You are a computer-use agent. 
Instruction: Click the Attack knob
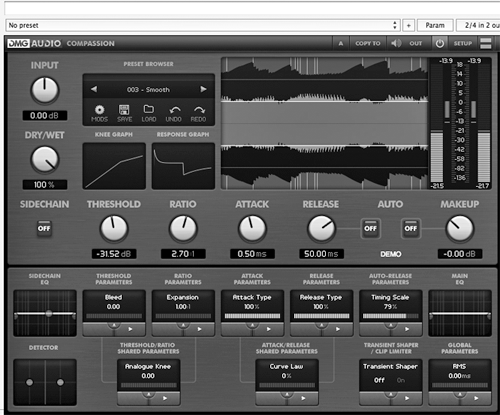[252, 229]
